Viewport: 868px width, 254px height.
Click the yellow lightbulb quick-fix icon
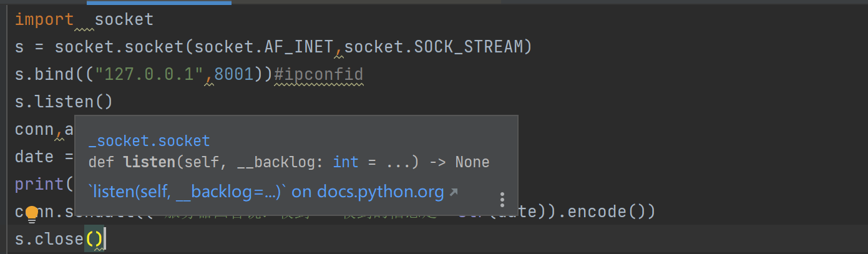[32, 214]
